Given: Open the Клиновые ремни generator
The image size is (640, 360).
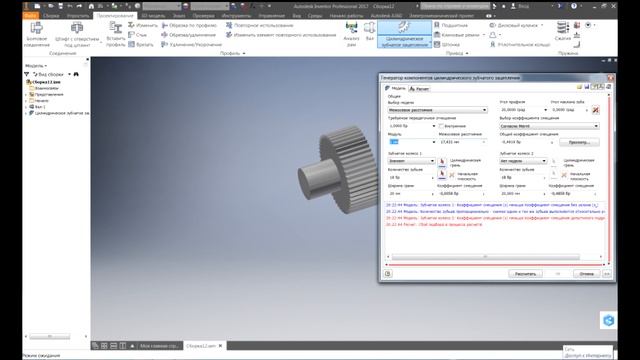Looking at the screenshot, I should pyautogui.click(x=456, y=35).
